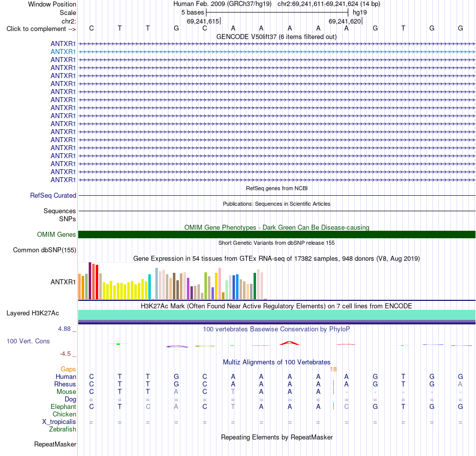Screen dimensions: 476x456
Task: Click the red PhyloP peak in conservation track
Action: 289,343
